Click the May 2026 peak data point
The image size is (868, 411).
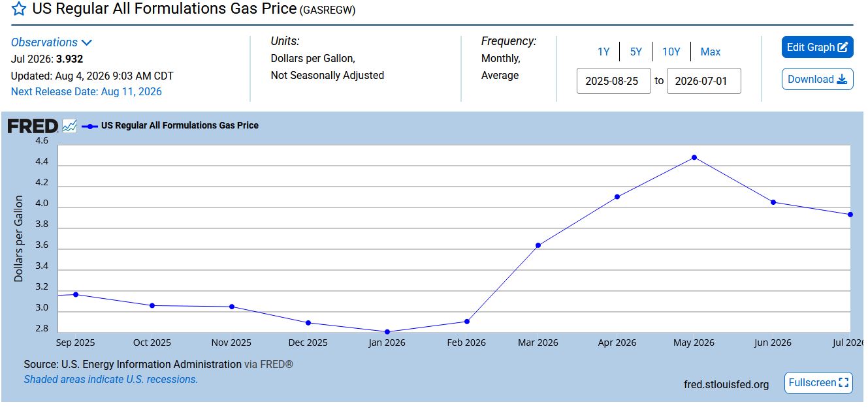click(694, 157)
